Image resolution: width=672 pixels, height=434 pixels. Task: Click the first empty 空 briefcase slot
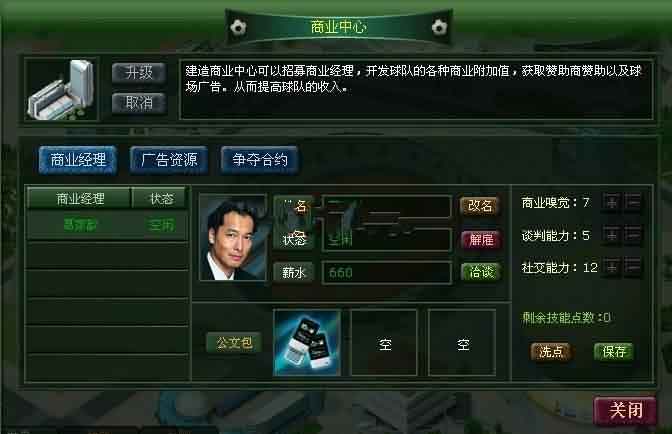(384, 343)
